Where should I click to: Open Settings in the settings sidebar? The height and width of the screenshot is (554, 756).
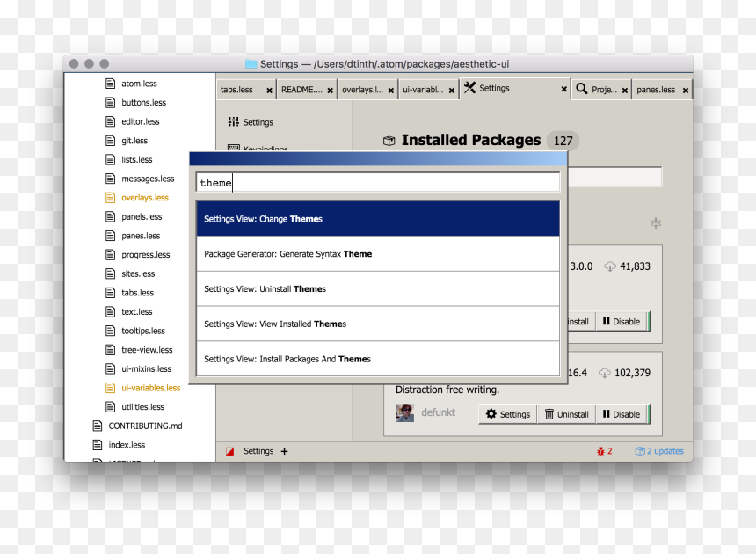[x=258, y=122]
